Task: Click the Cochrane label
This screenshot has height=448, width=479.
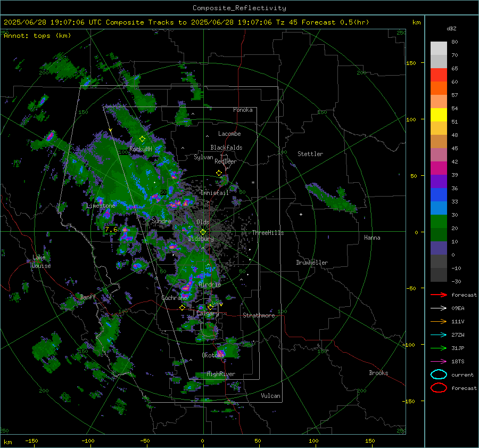Action: click(x=174, y=298)
